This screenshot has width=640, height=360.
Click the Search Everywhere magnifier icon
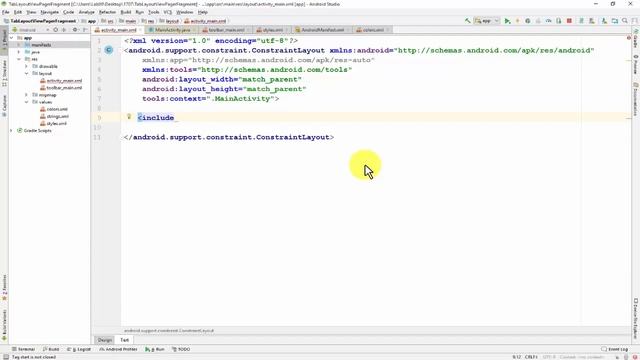coord(625,21)
